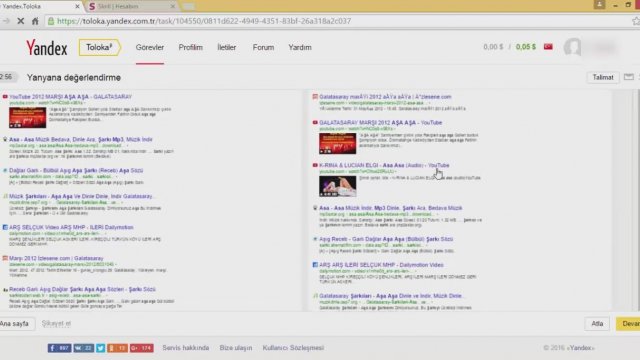Click the VK share icon in footer
This screenshot has width=640, height=360.
[84, 348]
